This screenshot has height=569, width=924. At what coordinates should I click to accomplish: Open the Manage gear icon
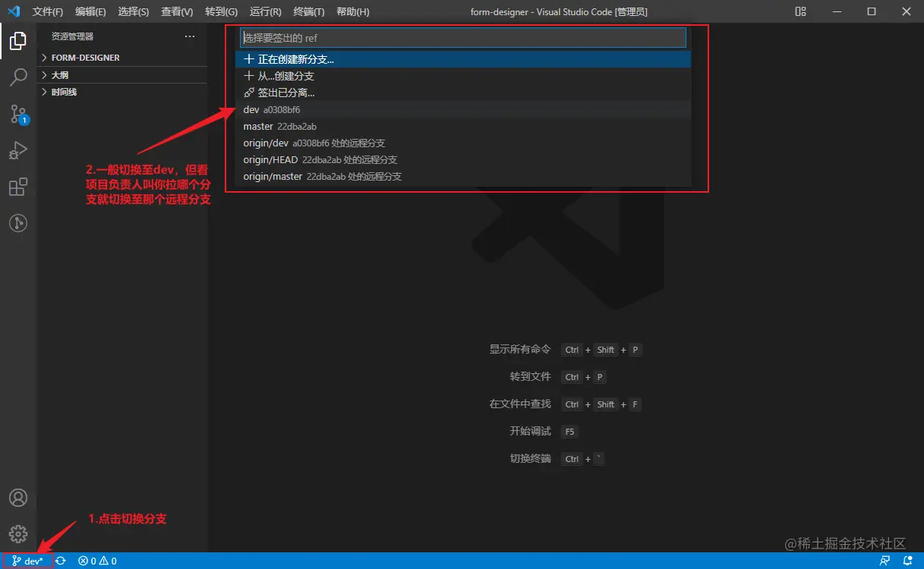(x=18, y=534)
